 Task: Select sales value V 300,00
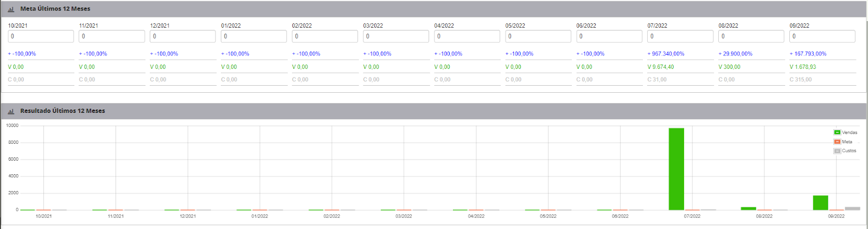[x=729, y=67]
